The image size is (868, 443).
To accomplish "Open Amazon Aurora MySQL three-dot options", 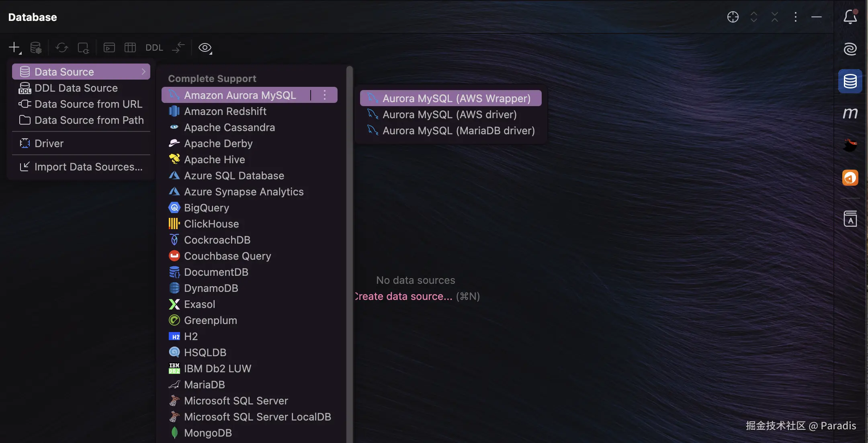I will click(325, 95).
